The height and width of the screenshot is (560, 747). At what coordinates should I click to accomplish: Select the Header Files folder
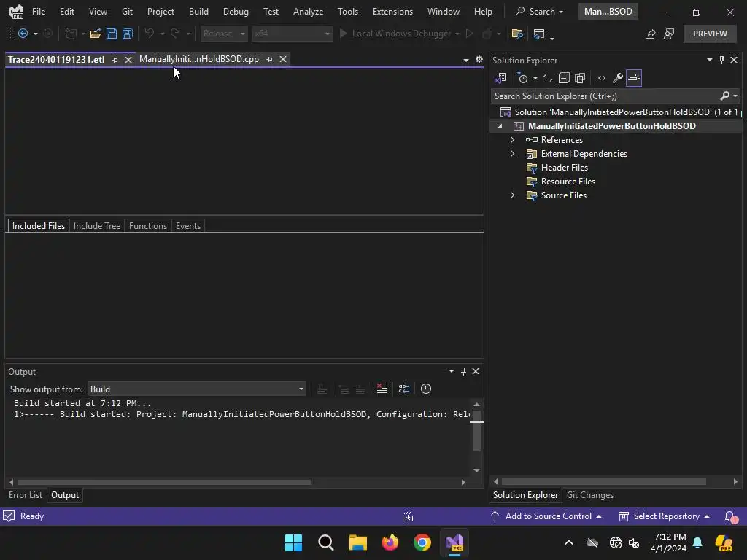pyautogui.click(x=564, y=168)
